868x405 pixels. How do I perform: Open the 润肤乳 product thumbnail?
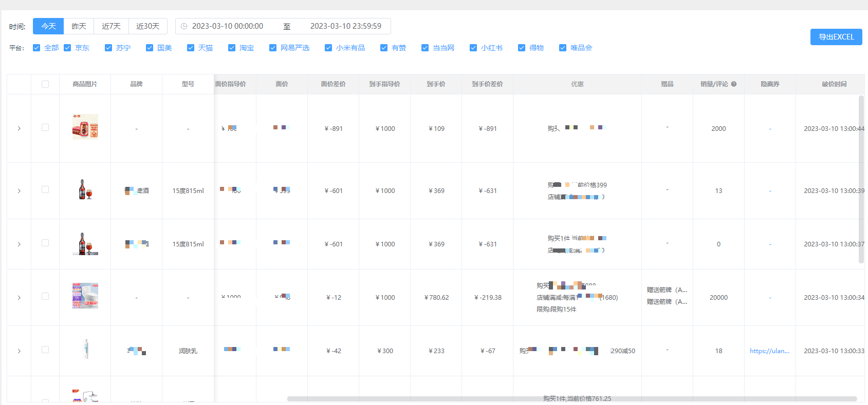[85, 349]
